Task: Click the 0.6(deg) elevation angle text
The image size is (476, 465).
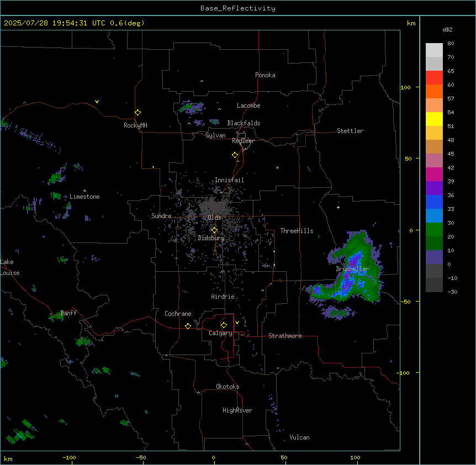Action: [127, 23]
